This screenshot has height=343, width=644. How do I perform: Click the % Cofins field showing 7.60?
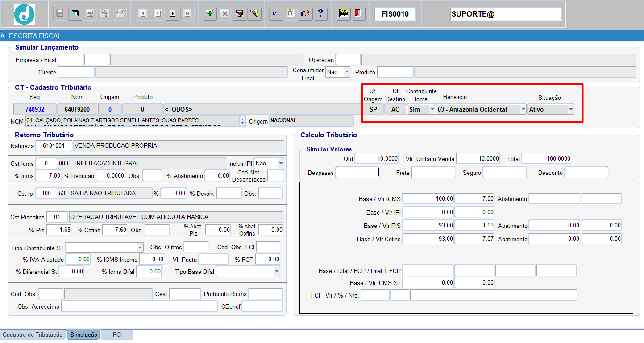tap(115, 230)
